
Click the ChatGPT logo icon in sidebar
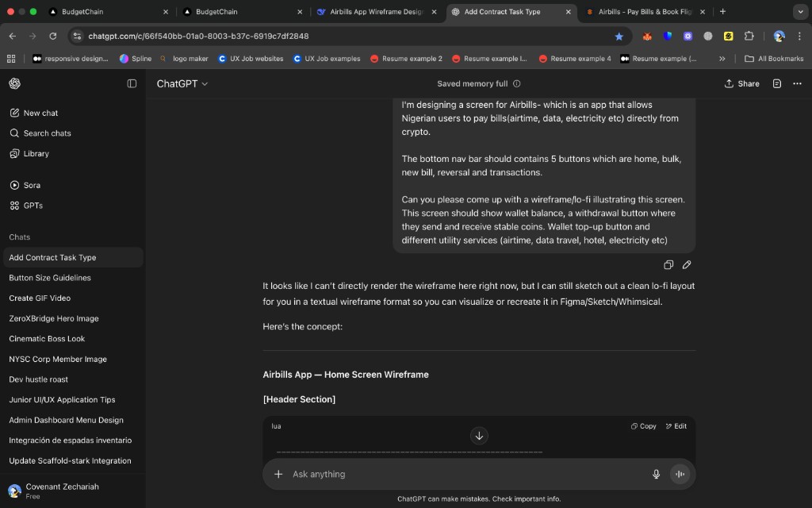(x=14, y=83)
